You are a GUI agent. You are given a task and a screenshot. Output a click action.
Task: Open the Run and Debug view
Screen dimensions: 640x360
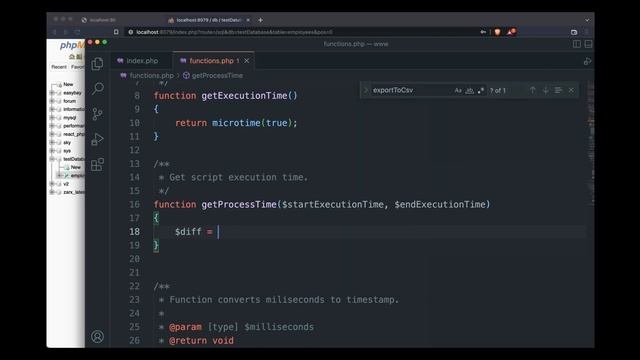(97, 139)
